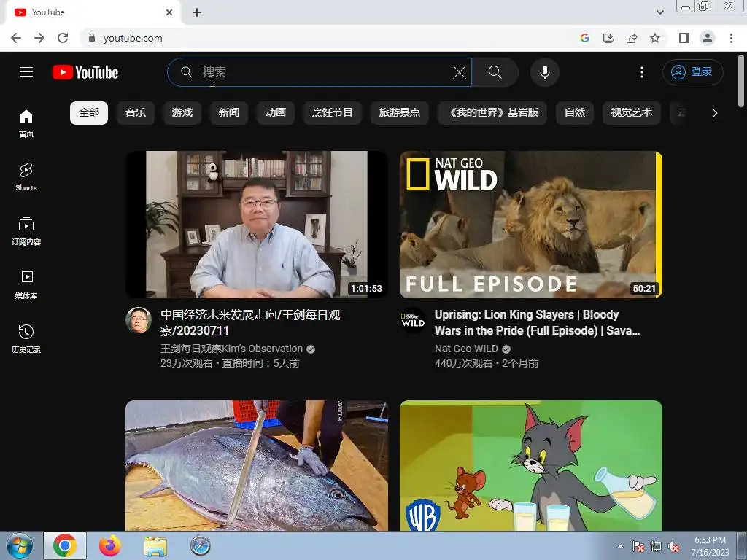Select the 新闻 chip
This screenshot has width=747, height=560.
(x=228, y=113)
